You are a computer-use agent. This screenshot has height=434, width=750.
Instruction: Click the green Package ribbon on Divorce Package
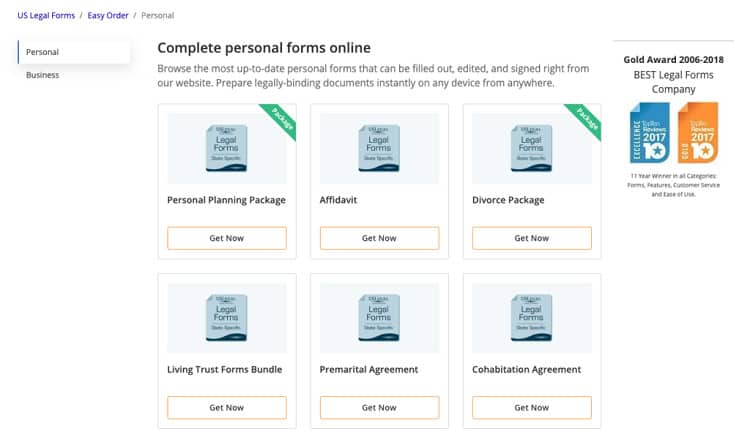click(585, 120)
